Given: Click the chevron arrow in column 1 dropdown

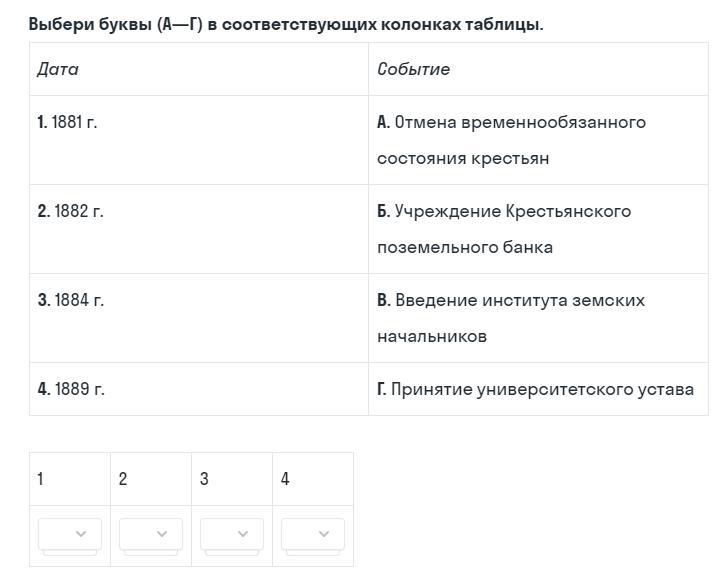Looking at the screenshot, I should (x=81, y=534).
